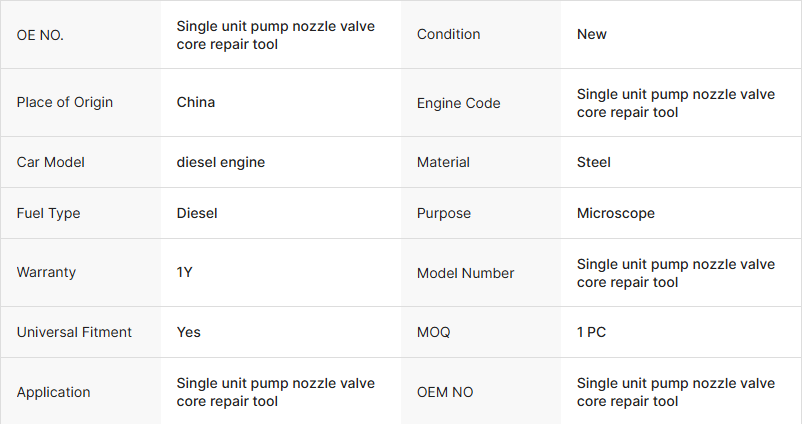Screen dimensions: 802x424
Task: Click the 1 PC MOQ value
Action: (591, 332)
